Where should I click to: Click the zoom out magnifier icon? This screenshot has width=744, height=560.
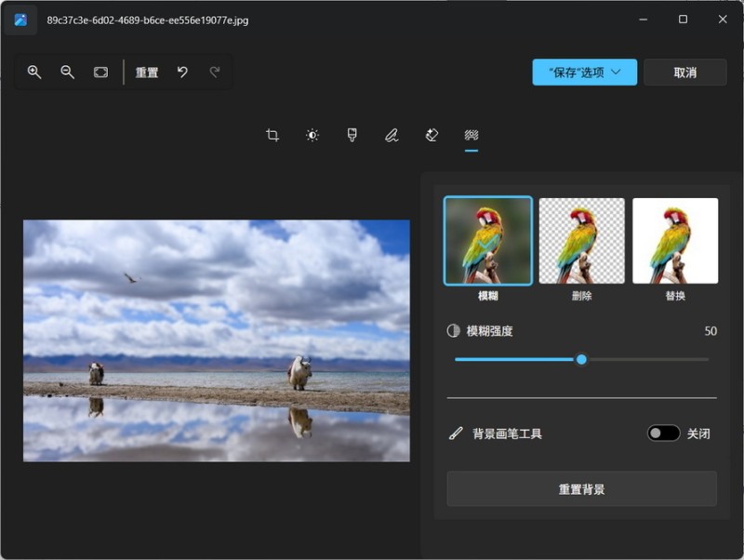pyautogui.click(x=67, y=73)
